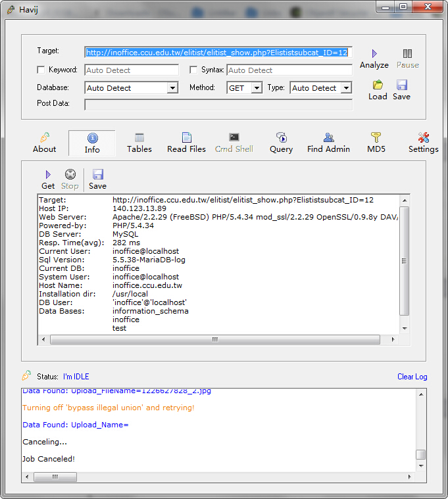Click the Pause icon
The width and height of the screenshot is (448, 499).
click(x=407, y=53)
